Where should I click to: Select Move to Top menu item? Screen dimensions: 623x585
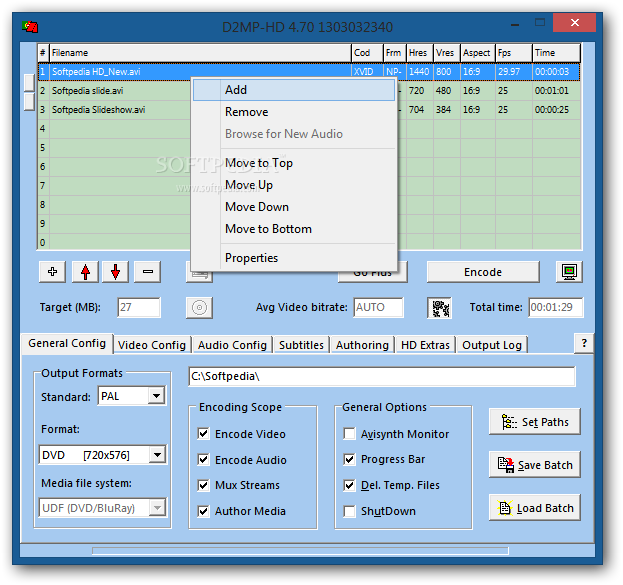(x=294, y=163)
